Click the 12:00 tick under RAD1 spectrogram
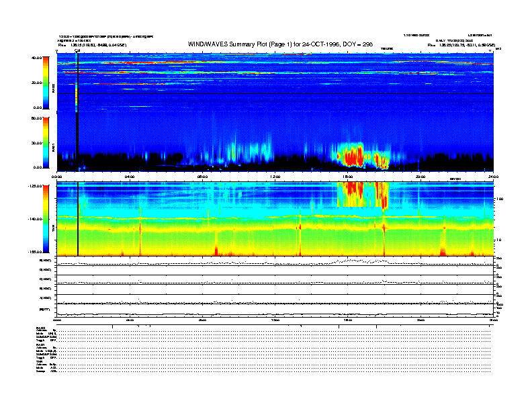Viewport: 532px width, 411px height. coord(275,177)
